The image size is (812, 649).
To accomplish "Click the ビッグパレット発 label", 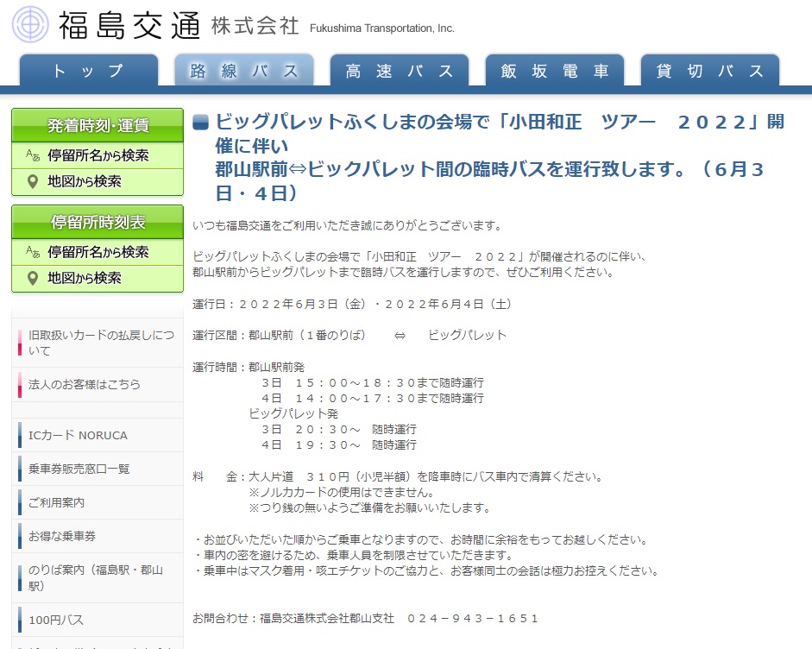I will tap(293, 414).
